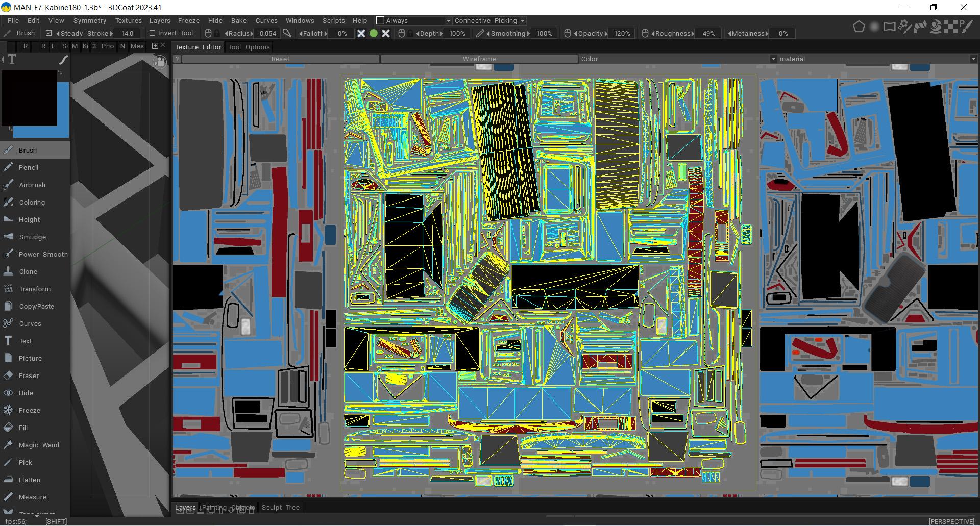Image resolution: width=980 pixels, height=526 pixels.
Task: Uncheck the Steady Stroke checkbox
Action: point(49,33)
